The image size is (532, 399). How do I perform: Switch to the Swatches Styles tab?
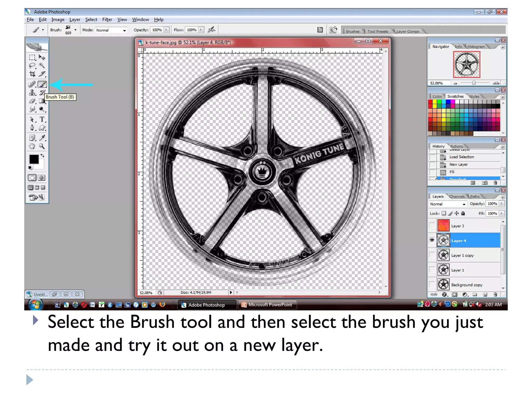click(x=474, y=96)
